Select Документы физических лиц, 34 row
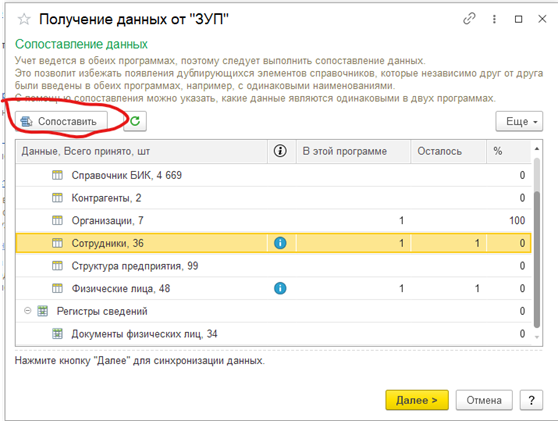The image size is (558, 421). click(x=273, y=334)
